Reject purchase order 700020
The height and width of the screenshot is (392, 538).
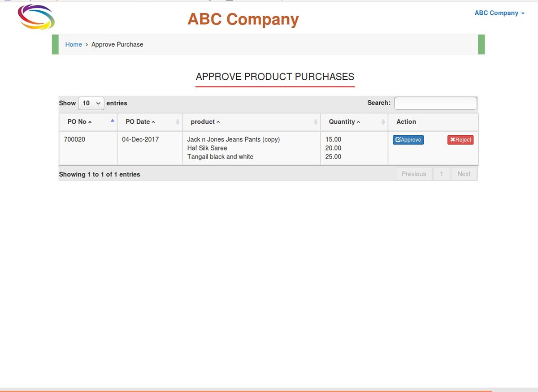point(460,140)
